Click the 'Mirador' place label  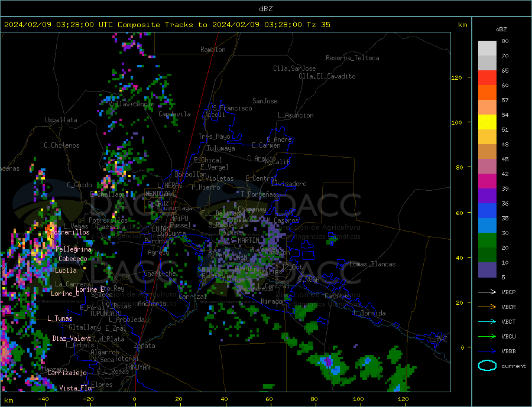pos(273,301)
